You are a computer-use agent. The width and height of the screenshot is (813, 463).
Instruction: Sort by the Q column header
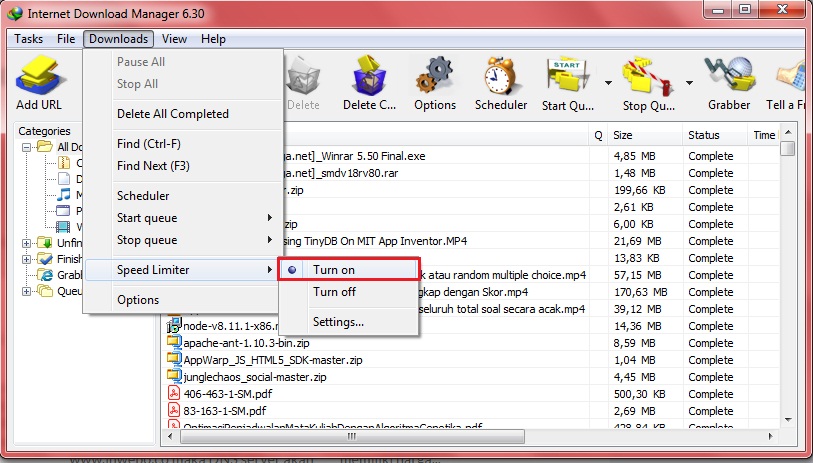point(598,135)
